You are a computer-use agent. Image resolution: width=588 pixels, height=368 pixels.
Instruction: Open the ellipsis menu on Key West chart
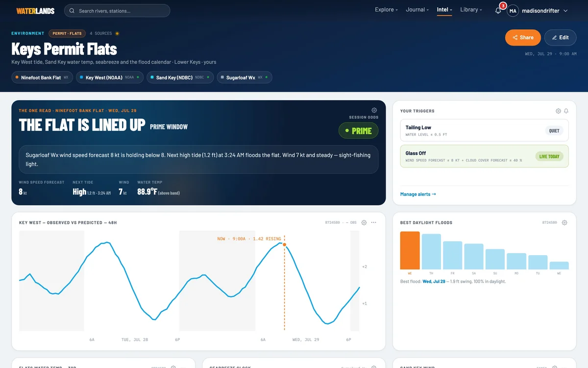coord(374,222)
